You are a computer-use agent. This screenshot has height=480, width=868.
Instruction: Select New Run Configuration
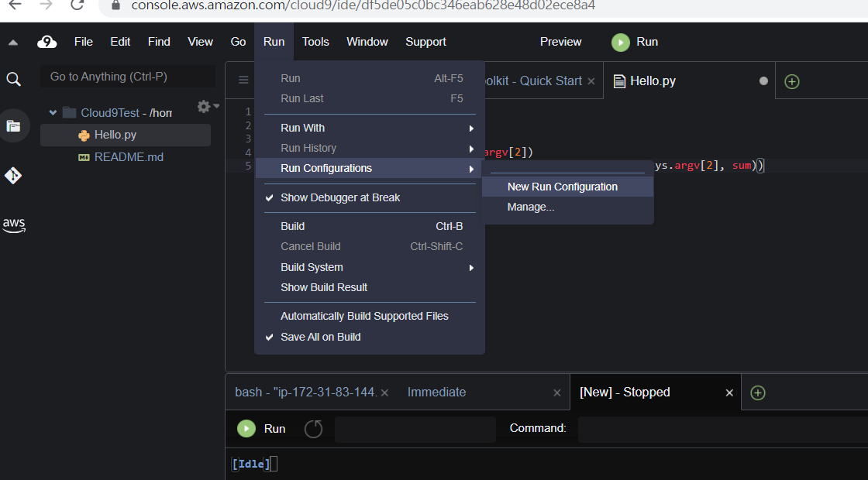point(568,187)
